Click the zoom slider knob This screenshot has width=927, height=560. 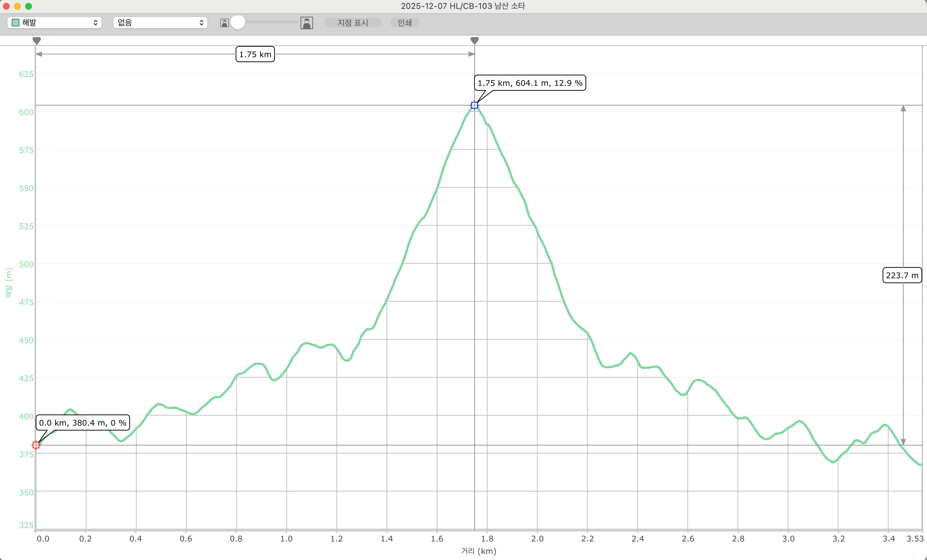[238, 23]
